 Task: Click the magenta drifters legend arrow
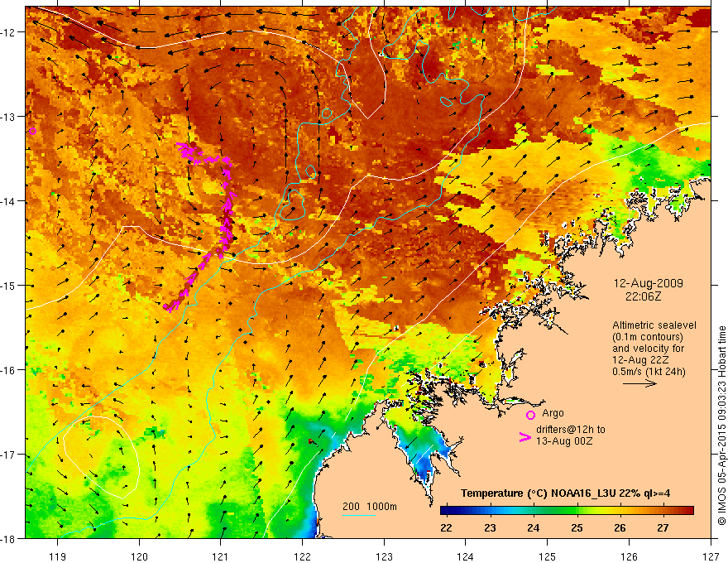pos(525,437)
